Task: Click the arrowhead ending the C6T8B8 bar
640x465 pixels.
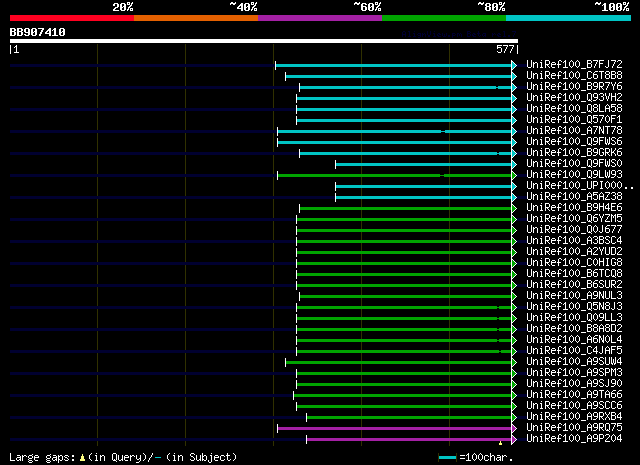Action: 514,76
